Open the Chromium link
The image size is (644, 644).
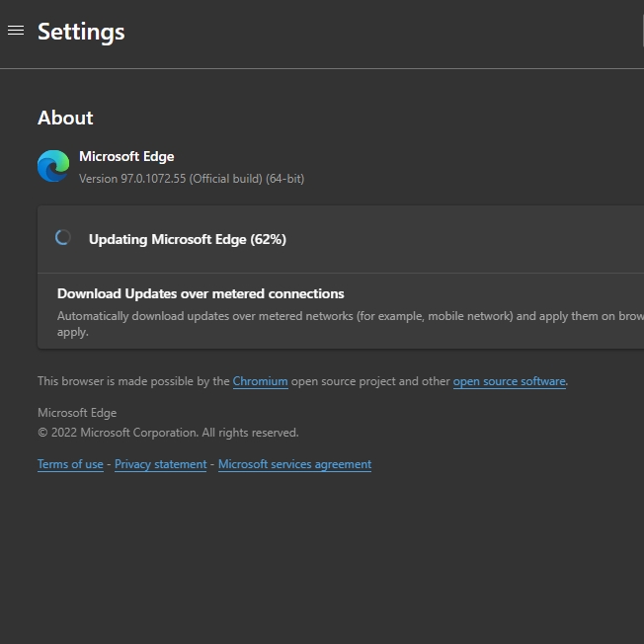260,381
